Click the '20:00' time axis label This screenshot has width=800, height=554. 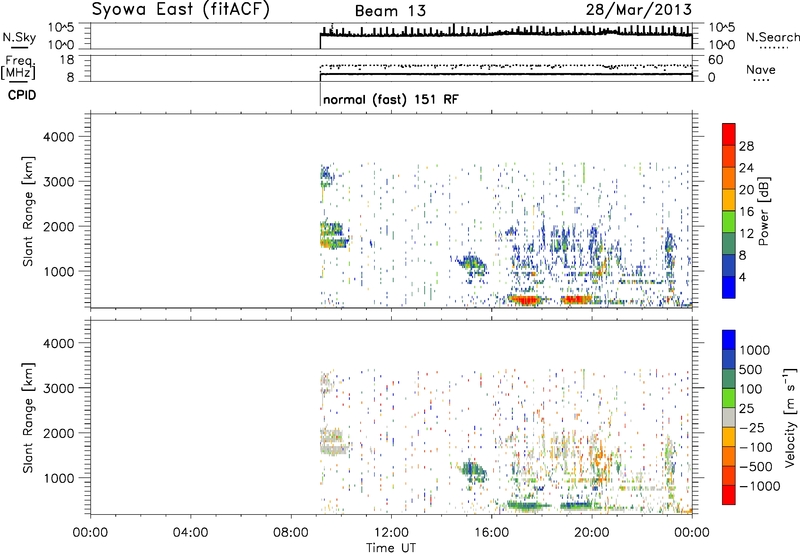tap(592, 533)
